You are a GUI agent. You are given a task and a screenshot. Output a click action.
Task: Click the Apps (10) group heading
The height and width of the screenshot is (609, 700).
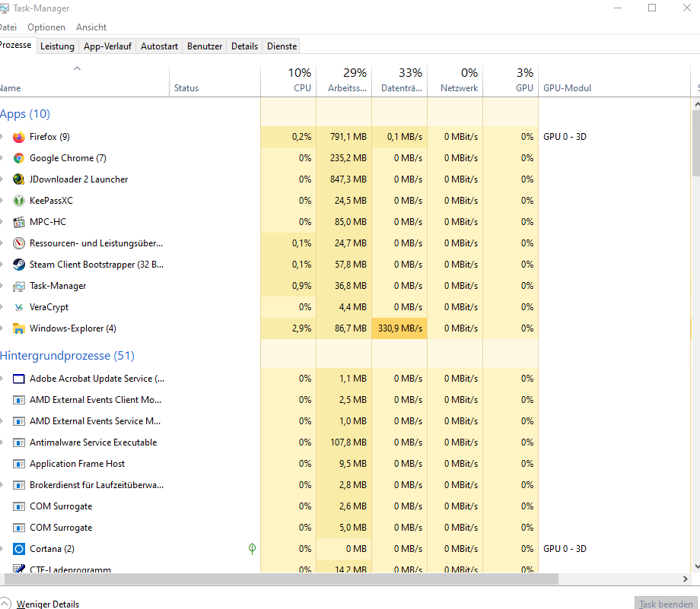pyautogui.click(x=25, y=114)
